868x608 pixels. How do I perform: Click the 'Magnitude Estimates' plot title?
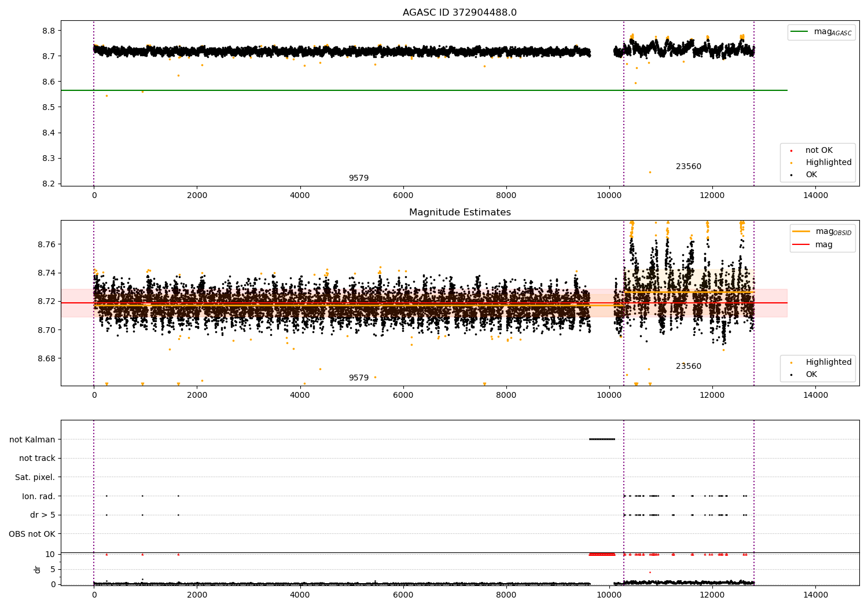[459, 213]
